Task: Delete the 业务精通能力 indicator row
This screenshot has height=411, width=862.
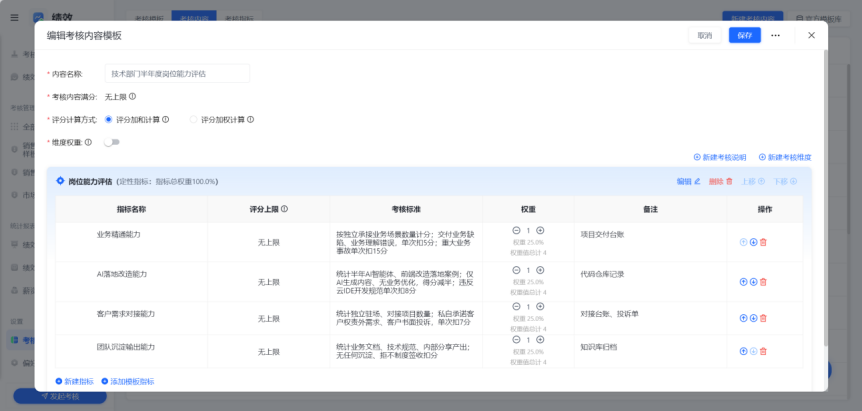Action: 763,242
